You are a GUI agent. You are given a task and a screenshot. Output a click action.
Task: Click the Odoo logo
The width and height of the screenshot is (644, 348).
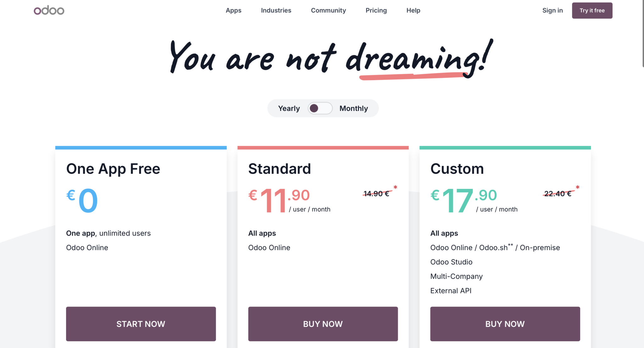coord(49,10)
